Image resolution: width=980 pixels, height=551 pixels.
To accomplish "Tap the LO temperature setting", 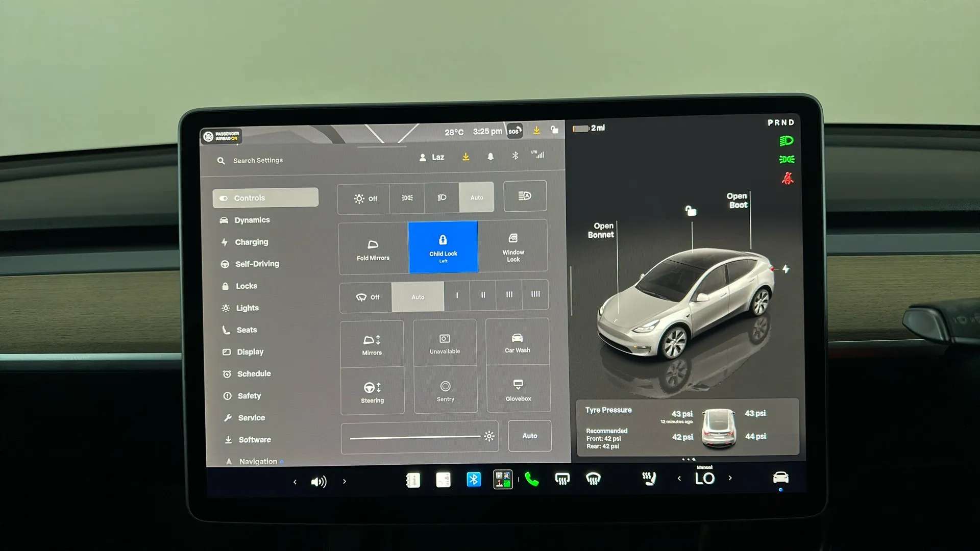I will click(x=705, y=479).
